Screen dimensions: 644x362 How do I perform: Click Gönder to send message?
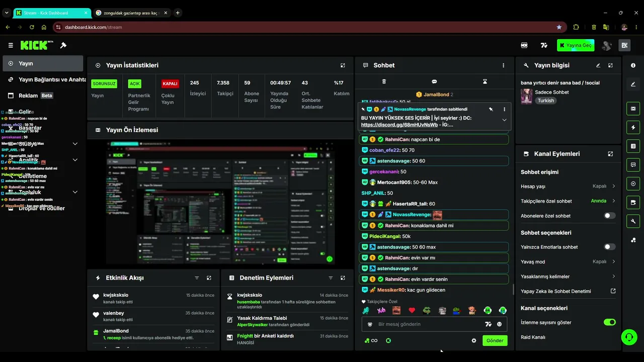point(495,340)
